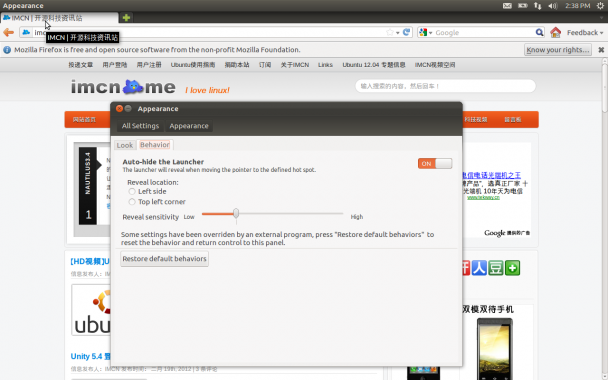Switch to the Look tab
This screenshot has width=608, height=380.
124,145
